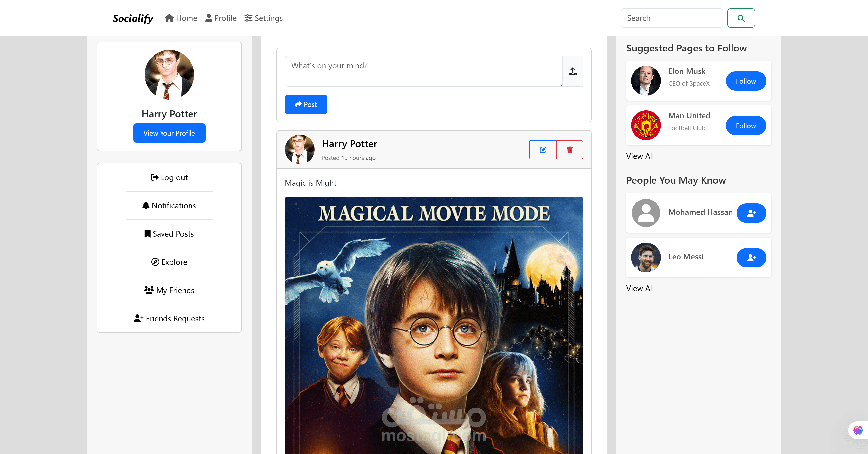The image size is (868, 454).
Task: Navigate to the Profile menu item
Action: tap(221, 18)
